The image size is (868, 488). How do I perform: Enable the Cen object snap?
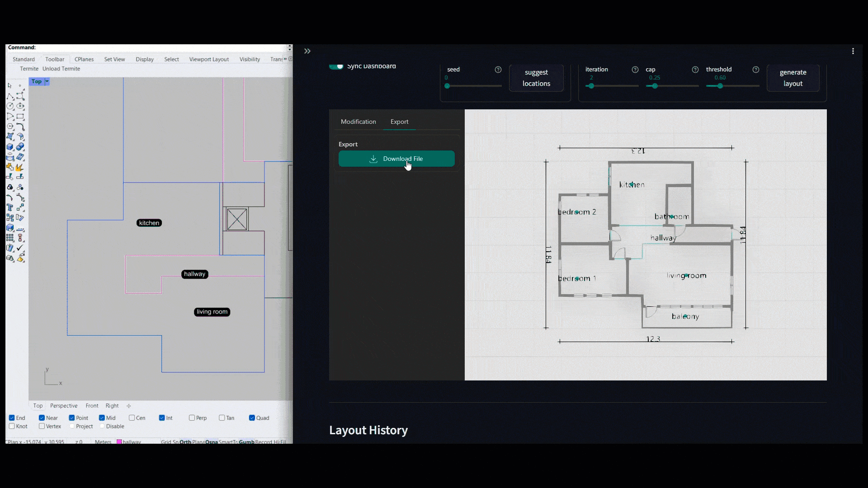[x=132, y=418]
